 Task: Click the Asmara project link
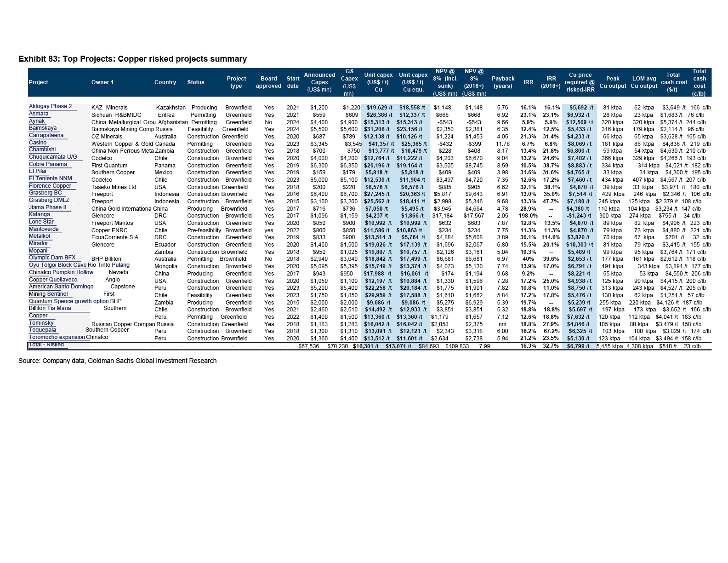click(39, 114)
